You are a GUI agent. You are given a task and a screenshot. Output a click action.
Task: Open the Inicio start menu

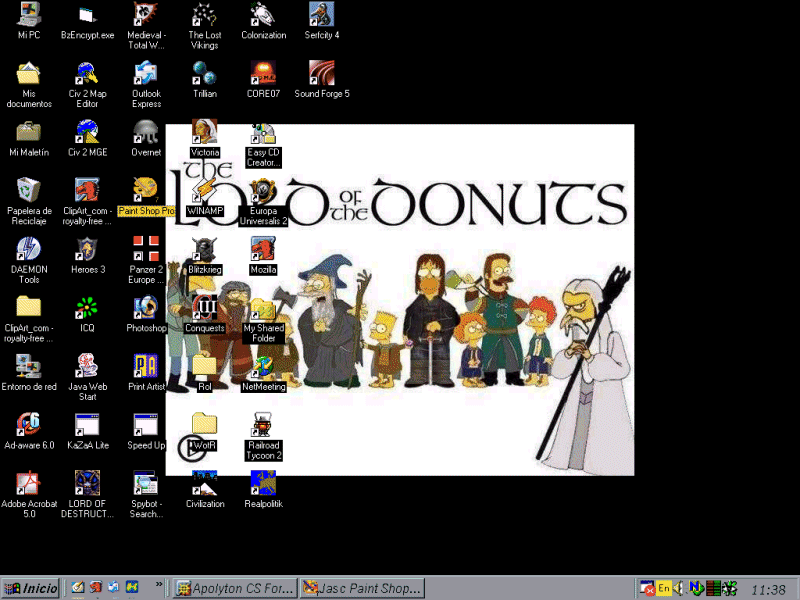[x=30, y=588]
